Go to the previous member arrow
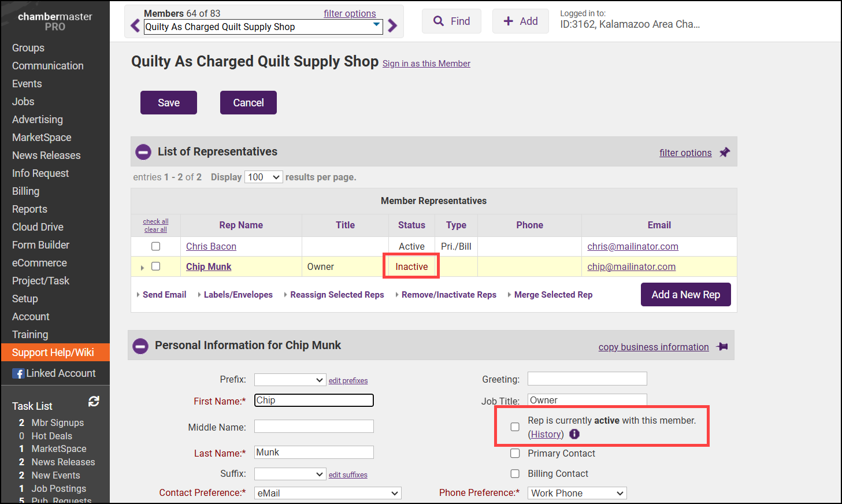Screen dimensions: 842x504 click(x=135, y=26)
